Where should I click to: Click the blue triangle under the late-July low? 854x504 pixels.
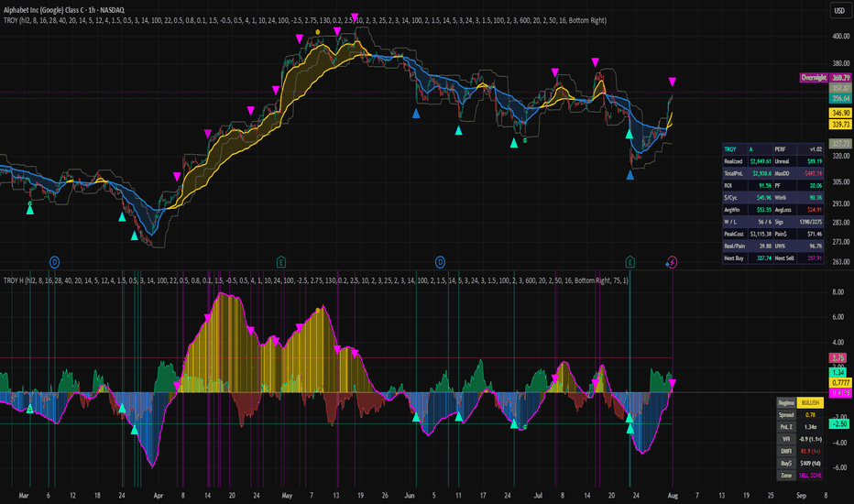tap(630, 175)
